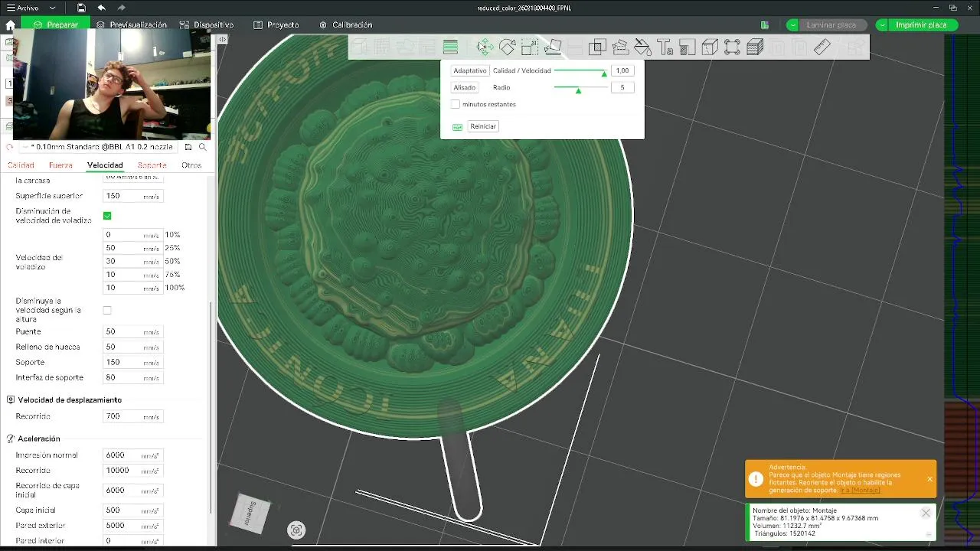Screen dimensions: 980x551
Task: Click the Calidad / Velocidad slider handle
Action: click(604, 73)
